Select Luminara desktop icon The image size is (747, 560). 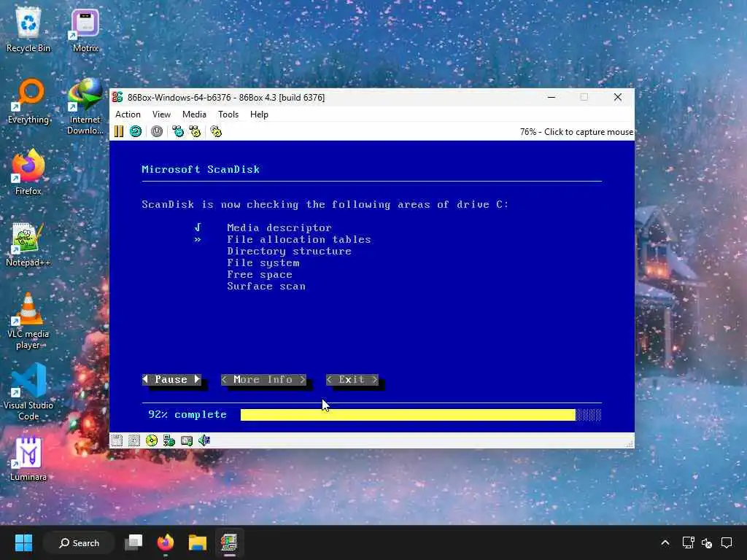coord(28,459)
